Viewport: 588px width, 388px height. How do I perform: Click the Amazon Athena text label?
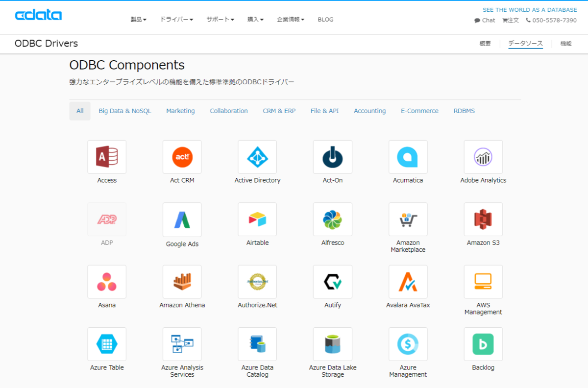pyautogui.click(x=182, y=305)
